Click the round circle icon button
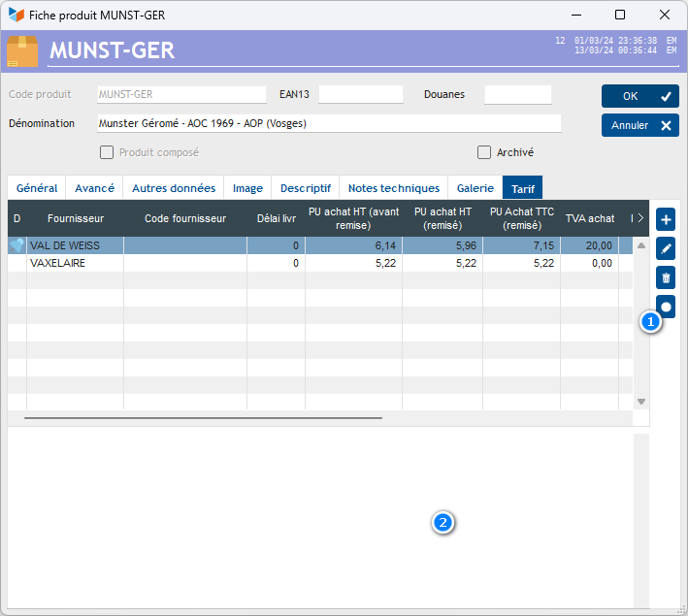This screenshot has height=616, width=688. pos(666,307)
